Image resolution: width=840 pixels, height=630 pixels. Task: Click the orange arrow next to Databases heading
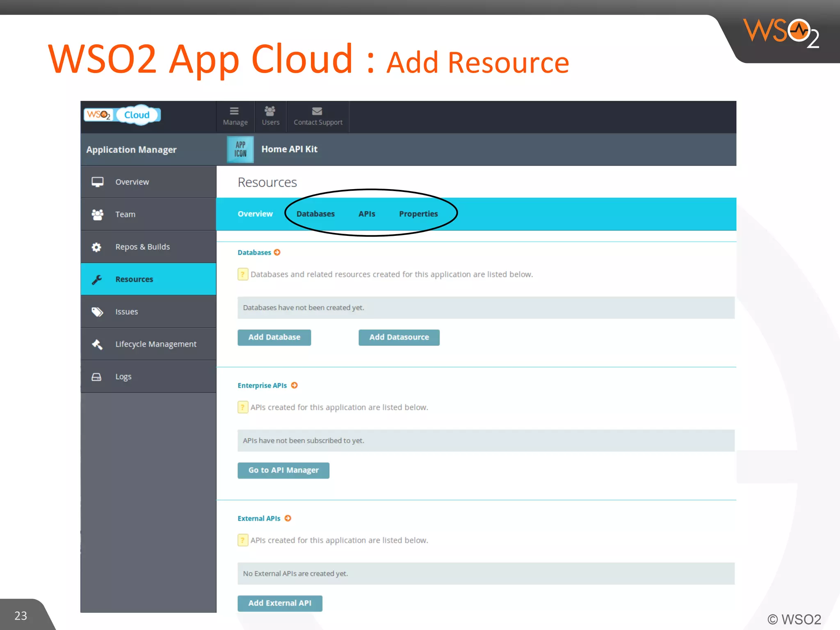277,252
